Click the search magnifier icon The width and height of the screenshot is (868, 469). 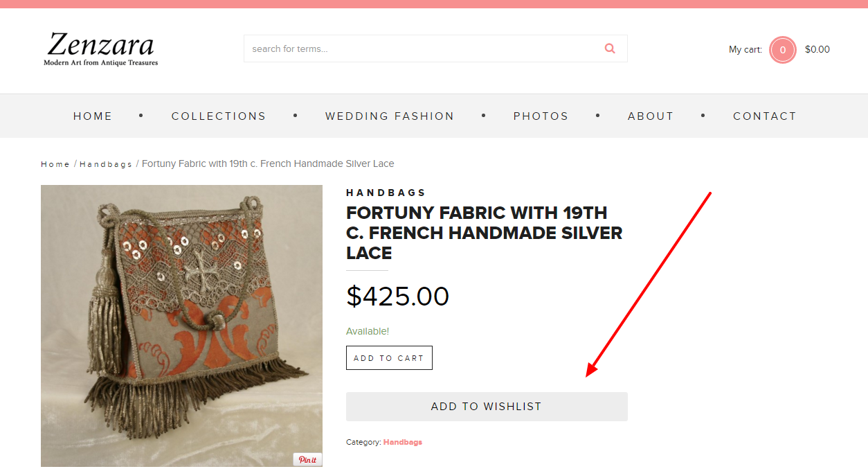coord(610,48)
